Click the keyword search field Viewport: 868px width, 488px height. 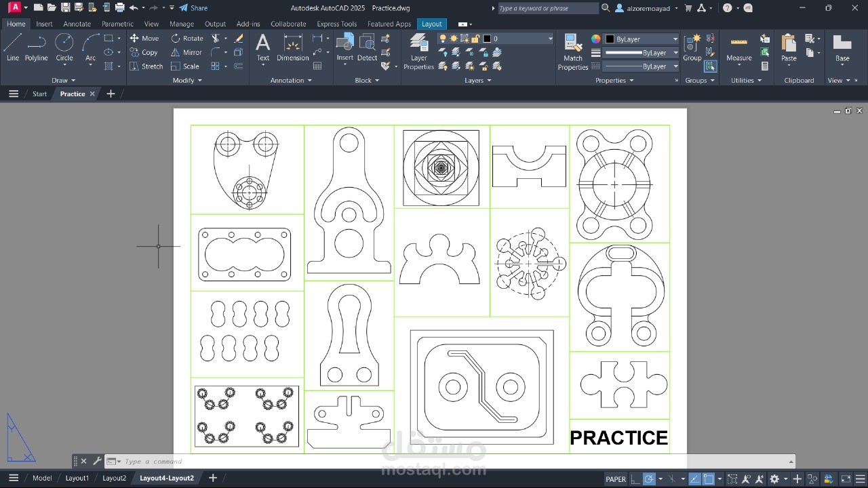click(x=548, y=8)
